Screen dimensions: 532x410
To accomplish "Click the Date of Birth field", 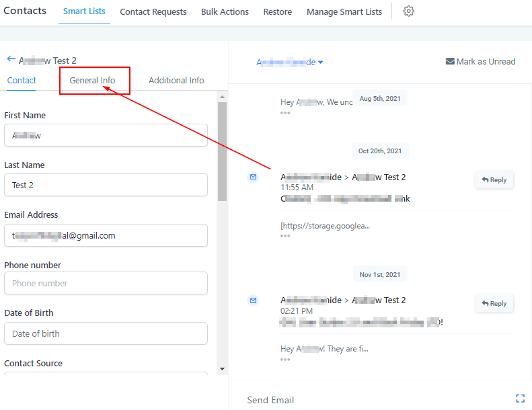I will pos(106,333).
